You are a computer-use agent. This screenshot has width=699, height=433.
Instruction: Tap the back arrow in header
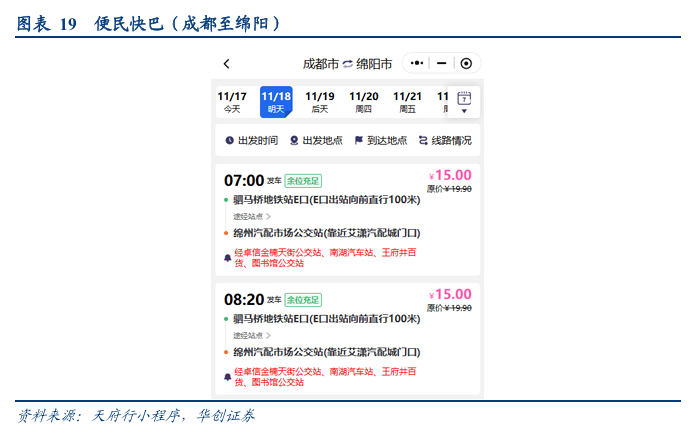[x=227, y=64]
